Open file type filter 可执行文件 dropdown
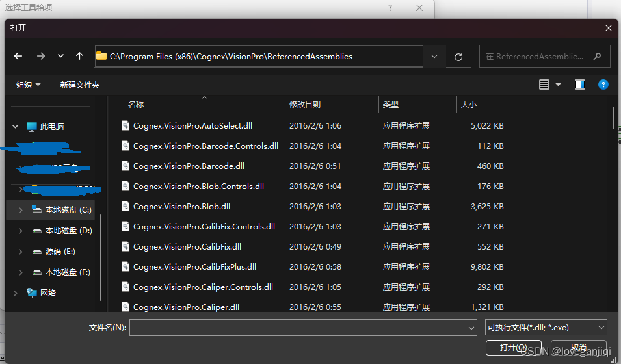621x364 pixels. [x=546, y=328]
